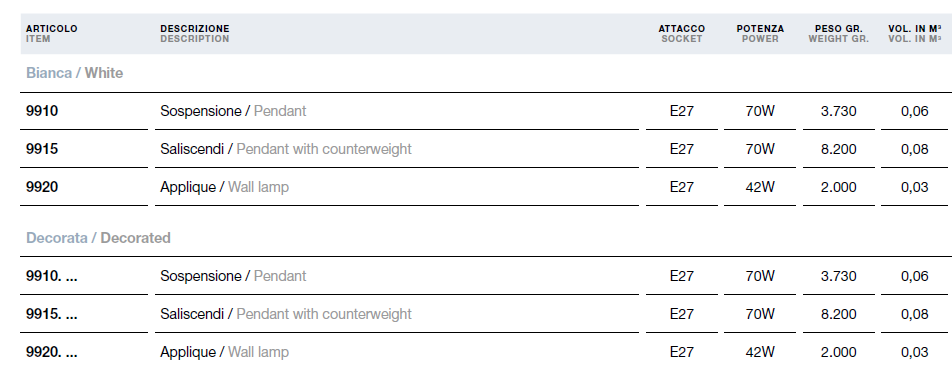
Task: Click the ATTACCO / SOCKET column header
Action: [x=682, y=33]
